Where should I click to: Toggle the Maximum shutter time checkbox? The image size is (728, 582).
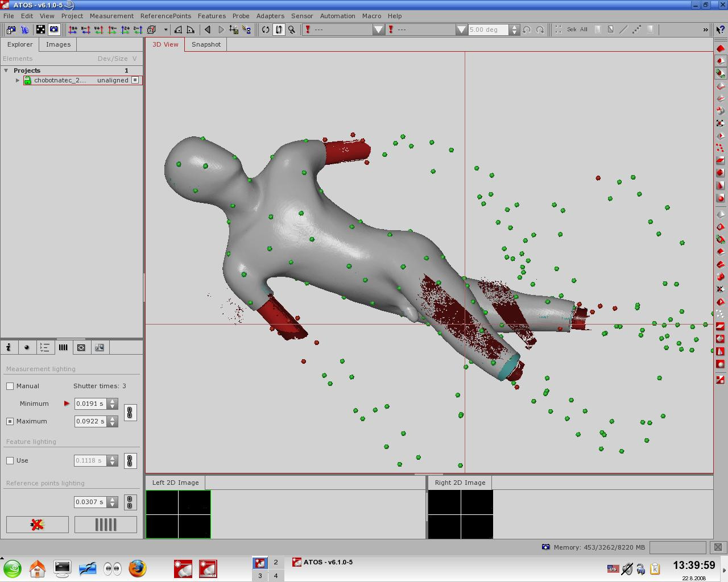coord(10,421)
